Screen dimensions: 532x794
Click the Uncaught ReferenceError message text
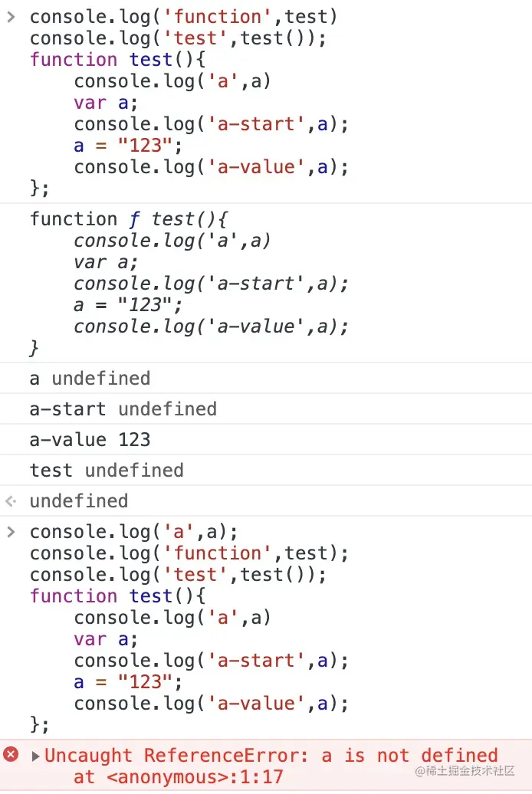click(271, 756)
